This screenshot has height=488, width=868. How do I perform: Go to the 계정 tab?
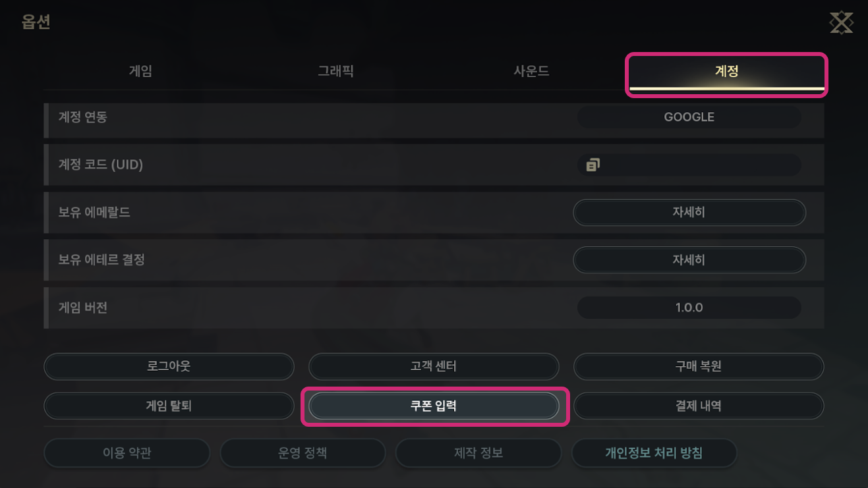point(726,71)
